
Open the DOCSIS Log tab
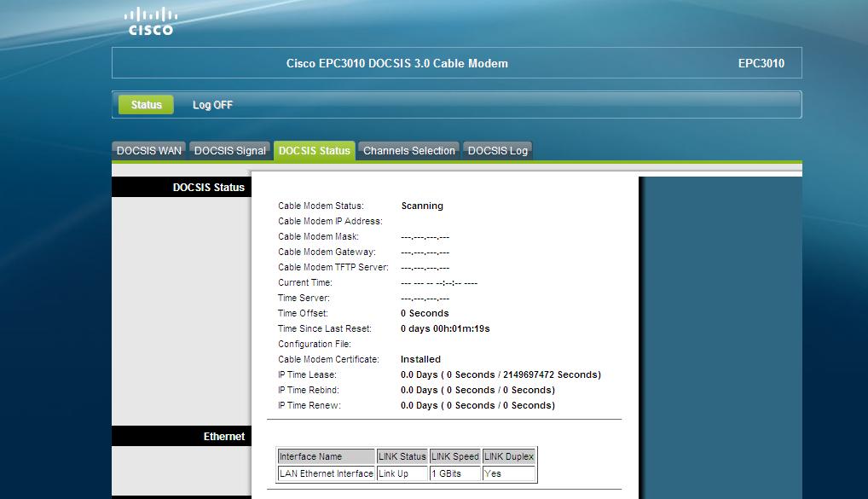coord(498,151)
